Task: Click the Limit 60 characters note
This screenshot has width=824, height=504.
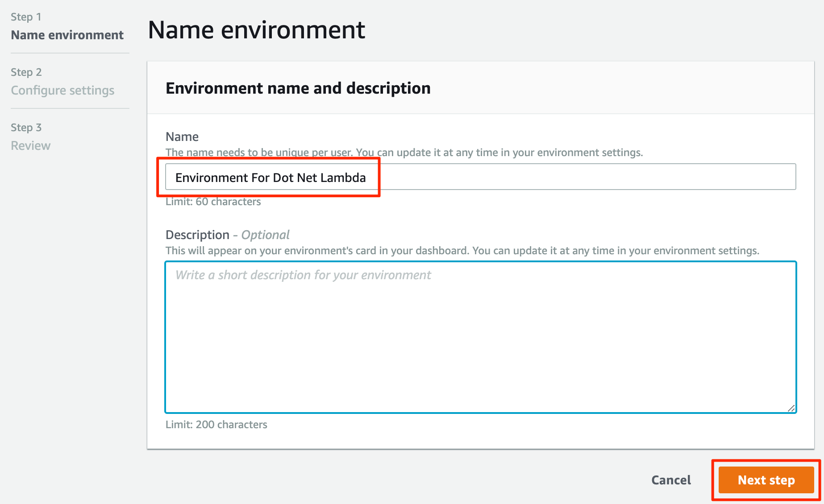Action: click(x=213, y=201)
